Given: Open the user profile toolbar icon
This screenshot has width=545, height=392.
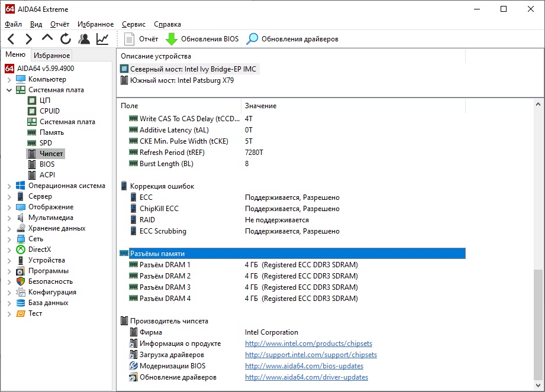Looking at the screenshot, I should point(84,39).
